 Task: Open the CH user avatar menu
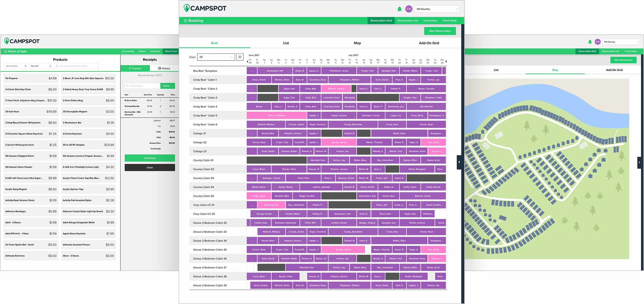(x=409, y=9)
